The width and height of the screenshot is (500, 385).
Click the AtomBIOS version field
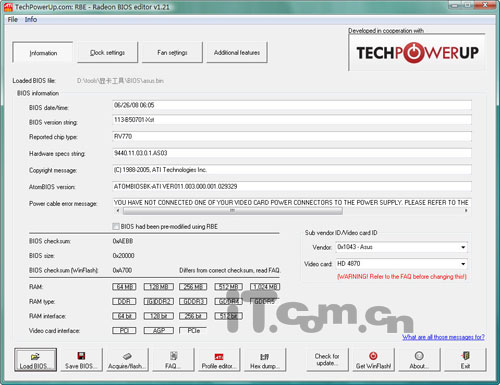(x=292, y=187)
